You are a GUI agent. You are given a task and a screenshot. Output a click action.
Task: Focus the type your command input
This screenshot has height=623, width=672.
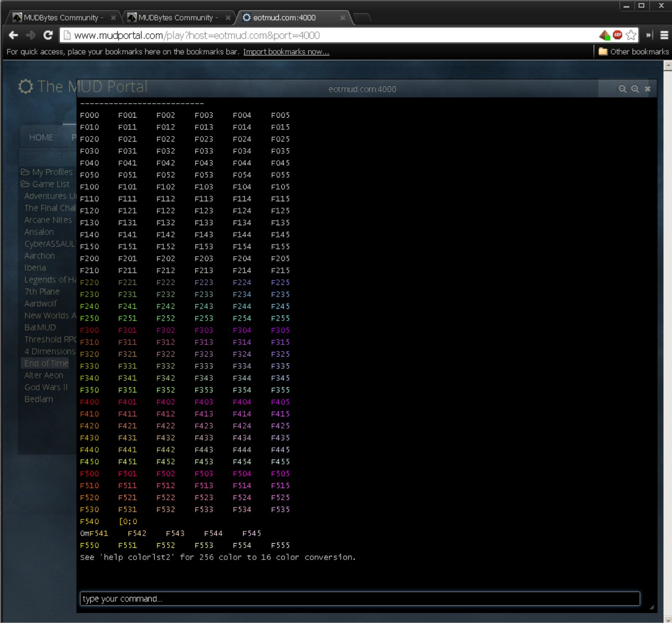click(x=360, y=599)
